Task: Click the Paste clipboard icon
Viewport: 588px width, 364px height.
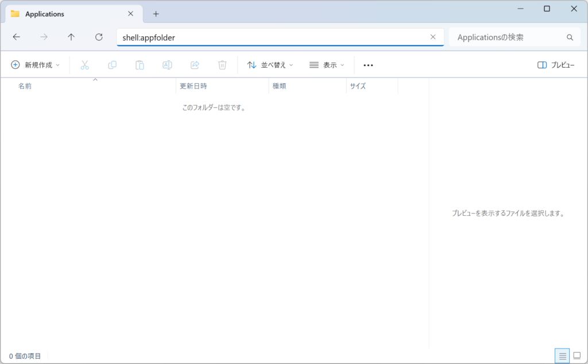Action: pyautogui.click(x=140, y=65)
